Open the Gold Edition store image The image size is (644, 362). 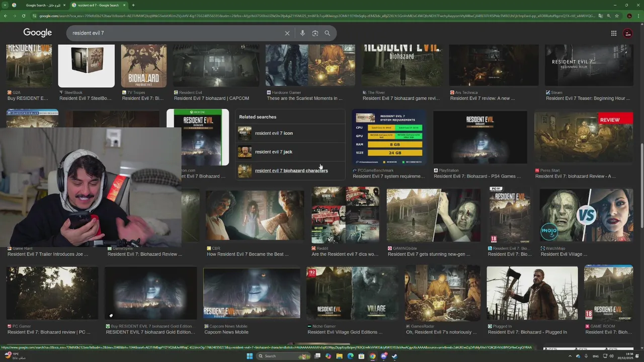coord(151,293)
